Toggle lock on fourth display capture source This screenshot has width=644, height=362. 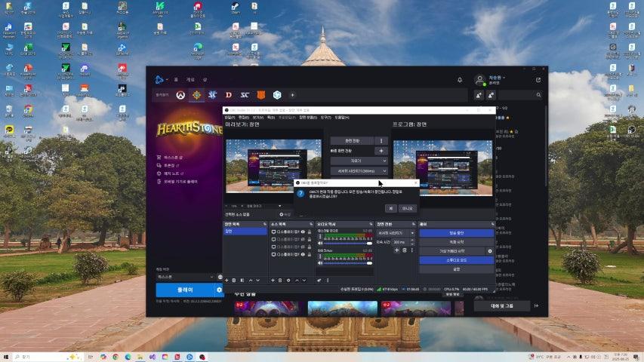pyautogui.click(x=310, y=254)
